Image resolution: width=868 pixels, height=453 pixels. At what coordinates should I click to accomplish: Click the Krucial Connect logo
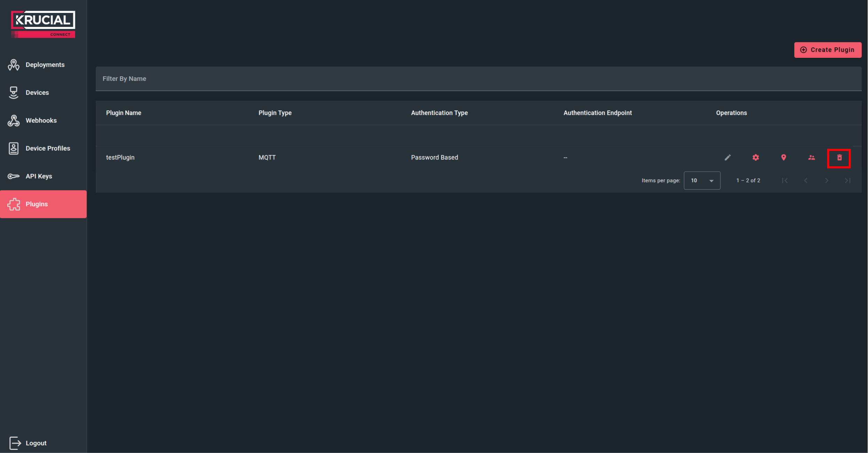tap(43, 24)
